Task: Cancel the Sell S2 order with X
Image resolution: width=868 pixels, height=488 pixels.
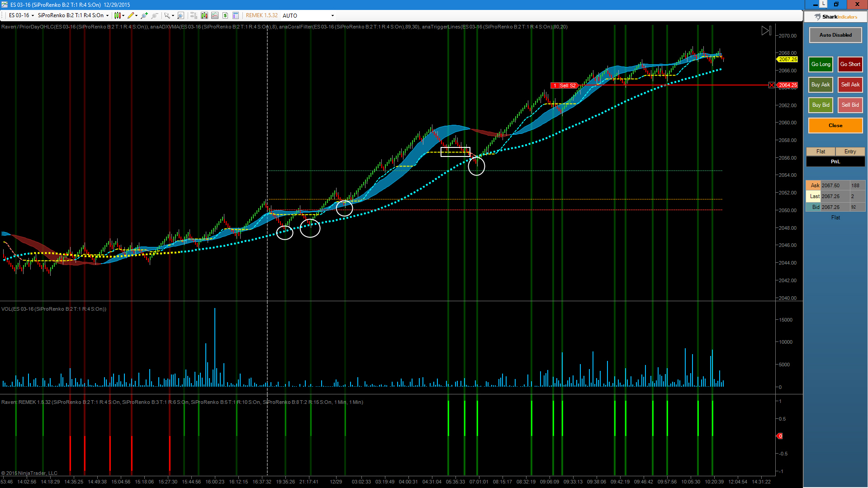Action: [772, 85]
